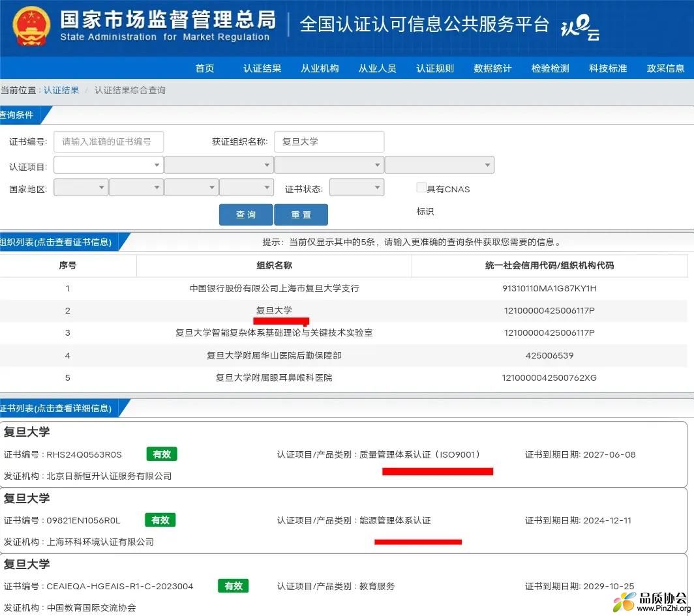Image resolution: width=694 pixels, height=616 pixels.
Task: Click the 重置 reset button
Action: 301,214
